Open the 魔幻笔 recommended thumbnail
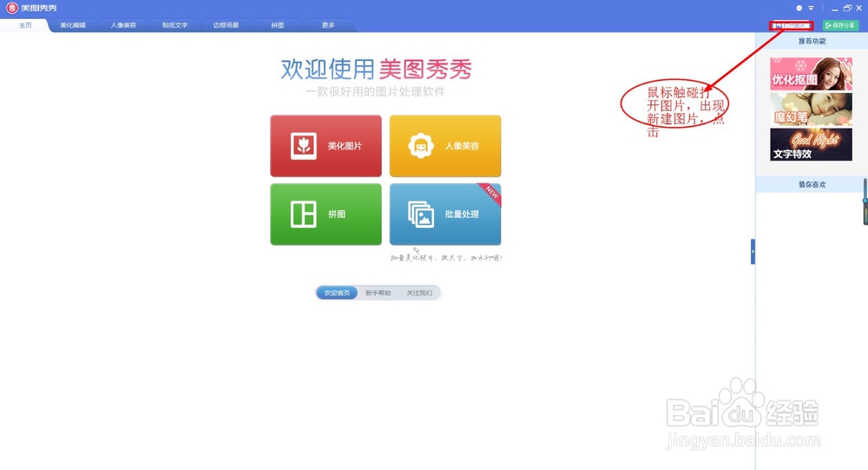868x470 pixels. 811,109
